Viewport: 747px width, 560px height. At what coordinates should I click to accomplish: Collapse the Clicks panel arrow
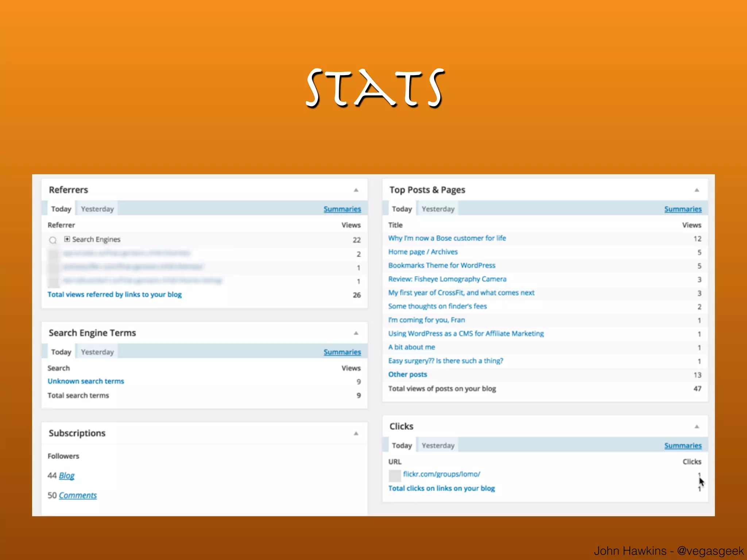697,426
